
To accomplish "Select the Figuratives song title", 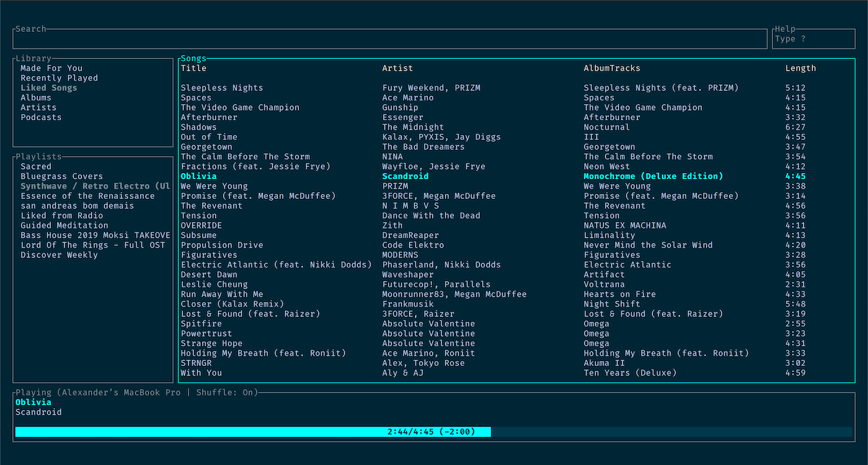I will [210, 255].
